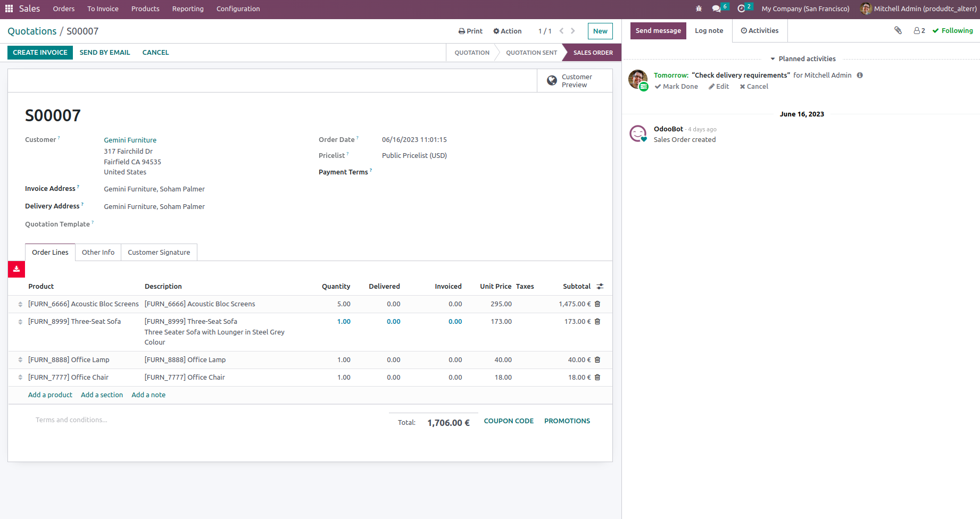The height and width of the screenshot is (519, 980).
Task: Open the apps grid menu icon
Action: (x=9, y=9)
